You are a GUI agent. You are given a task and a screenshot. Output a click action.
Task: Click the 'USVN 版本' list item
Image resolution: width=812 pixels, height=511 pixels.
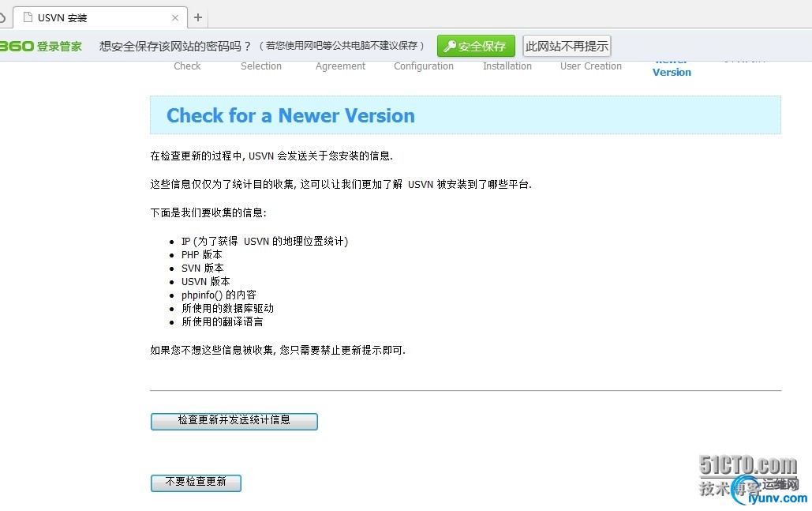coord(206,281)
